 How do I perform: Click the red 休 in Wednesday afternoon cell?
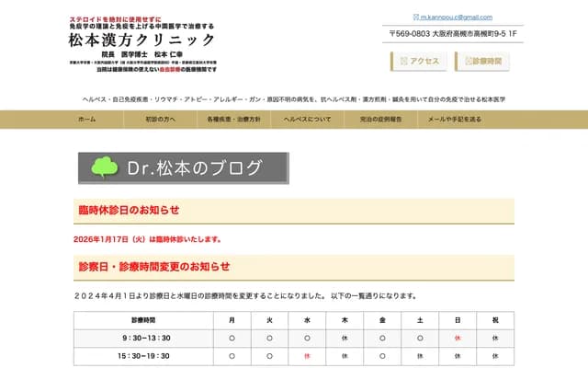pos(307,355)
